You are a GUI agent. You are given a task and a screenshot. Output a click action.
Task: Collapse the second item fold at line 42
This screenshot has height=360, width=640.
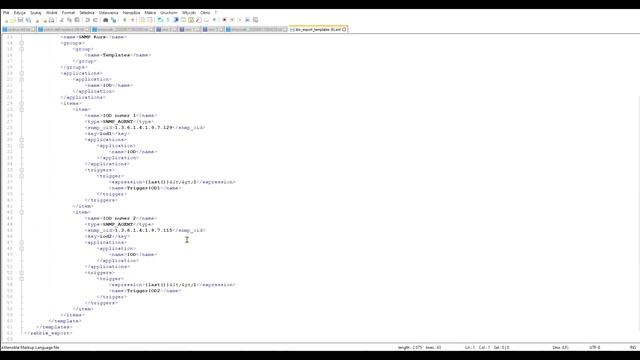click(22, 212)
